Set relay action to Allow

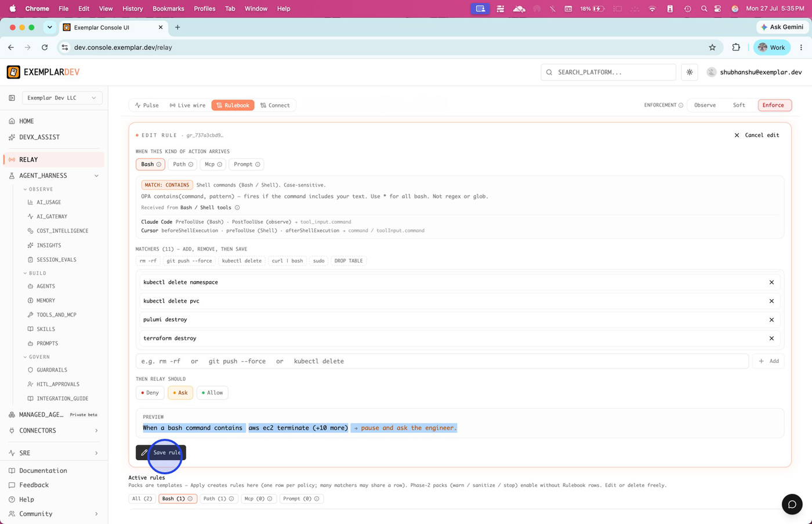click(212, 393)
